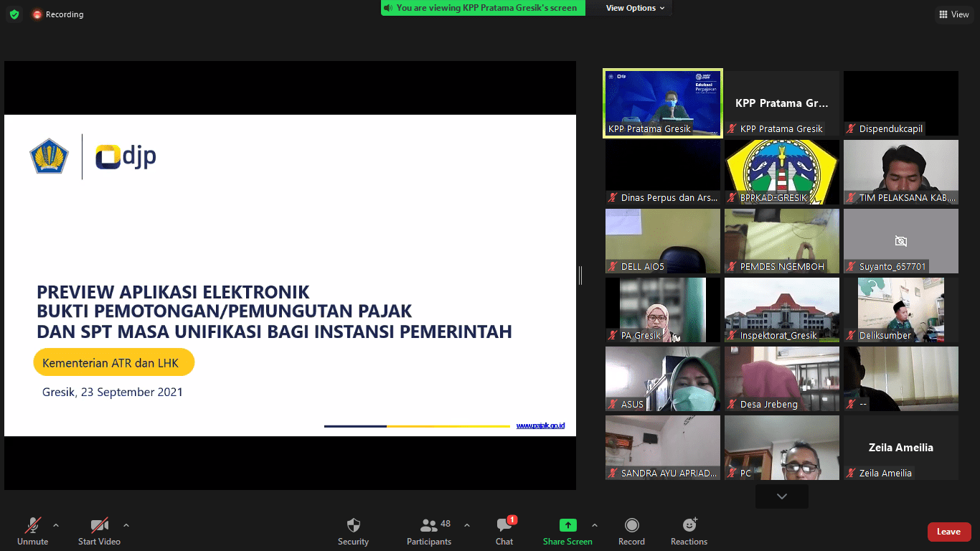
Task: Toggle Start Video camera
Action: 99,526
